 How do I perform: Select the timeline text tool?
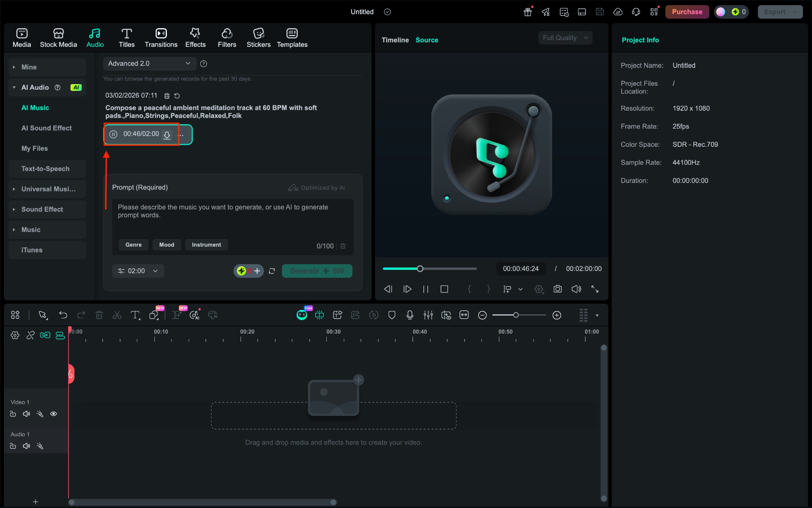pos(135,315)
